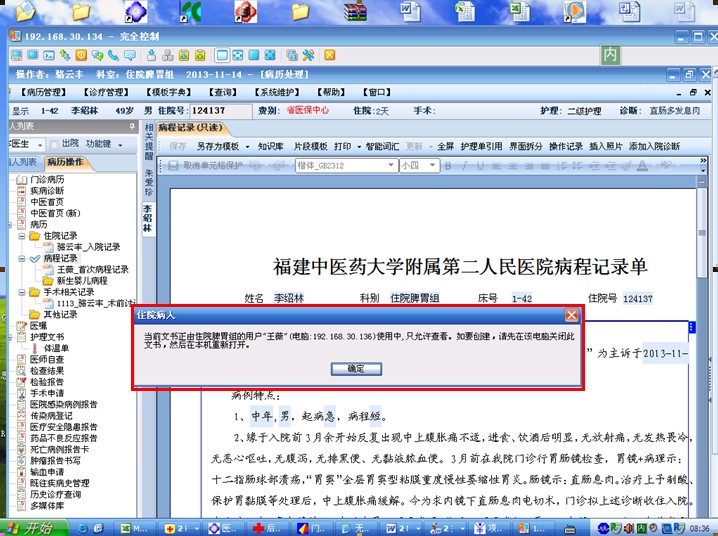This screenshot has width=718, height=536.
Task: Click the Italic I formatting icon
Action: pyautogui.click(x=465, y=166)
